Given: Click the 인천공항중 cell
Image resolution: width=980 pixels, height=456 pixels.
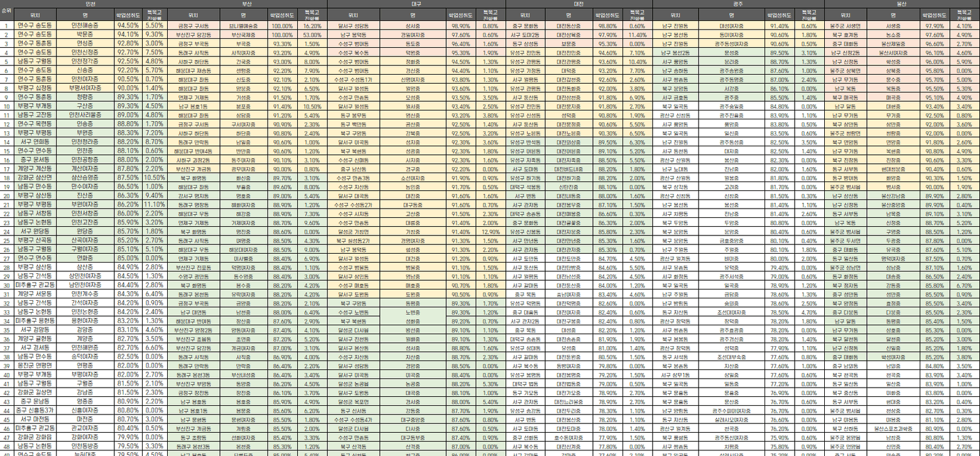Looking at the screenshot, I should point(85,160).
